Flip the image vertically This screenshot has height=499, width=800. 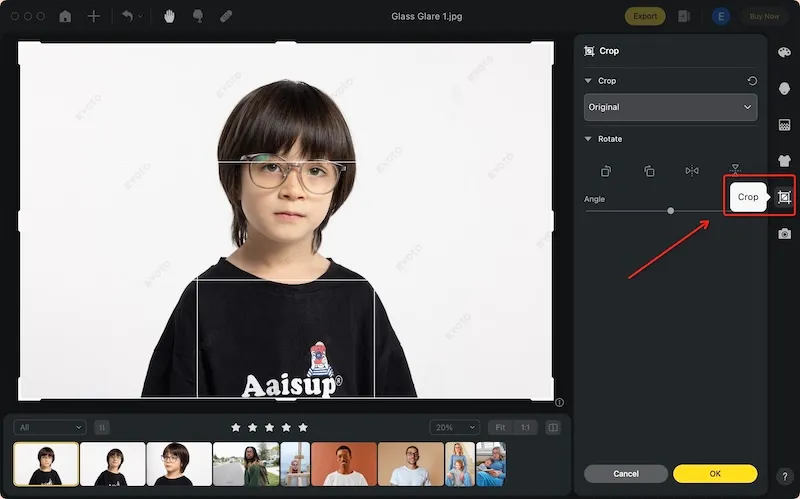coord(735,169)
